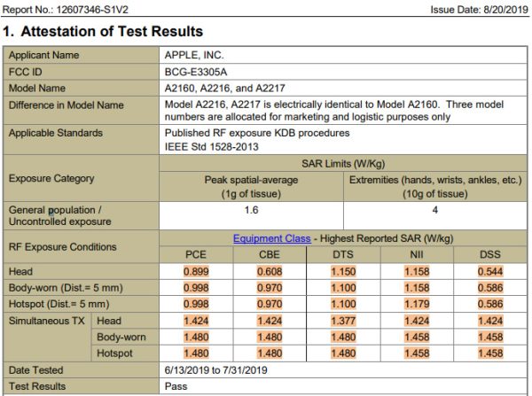The width and height of the screenshot is (532, 396).
Task: Click highlighted Hotspot NII value 1.179
Action: 417,304
